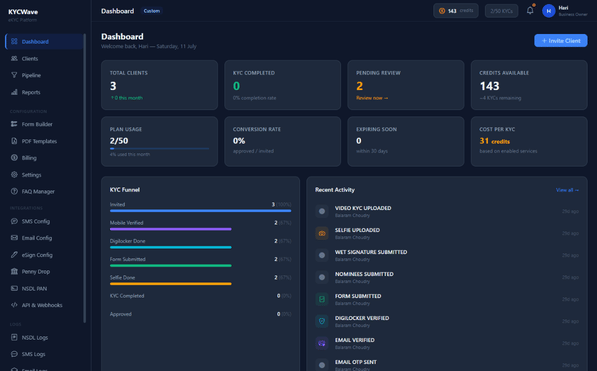Click "EMAIL OTP SENT" activity entry
The image size is (597, 371).
pyautogui.click(x=356, y=362)
